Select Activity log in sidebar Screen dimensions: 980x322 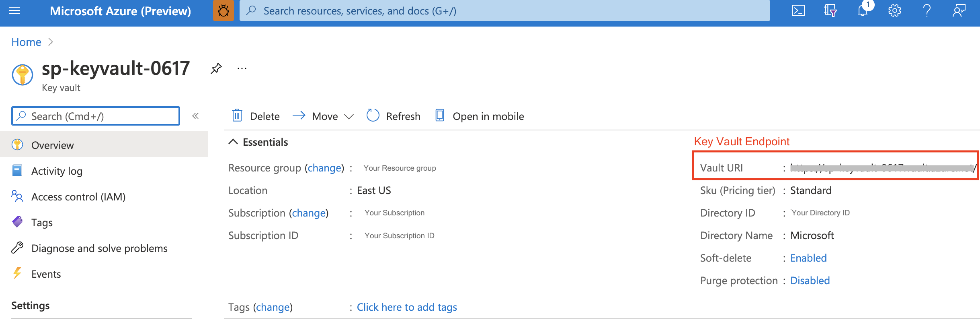(57, 171)
